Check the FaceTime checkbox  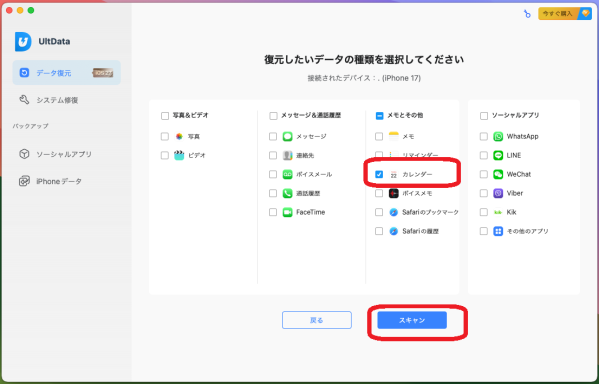tap(273, 212)
